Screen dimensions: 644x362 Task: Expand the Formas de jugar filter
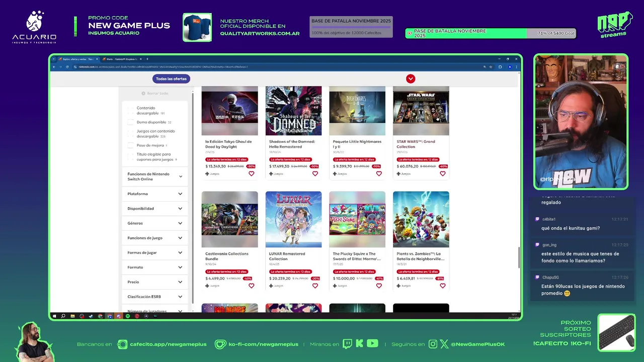pos(155,252)
